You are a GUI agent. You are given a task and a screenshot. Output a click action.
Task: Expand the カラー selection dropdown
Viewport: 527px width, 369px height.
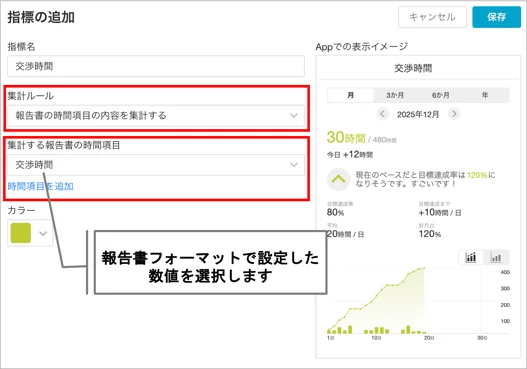(30, 233)
